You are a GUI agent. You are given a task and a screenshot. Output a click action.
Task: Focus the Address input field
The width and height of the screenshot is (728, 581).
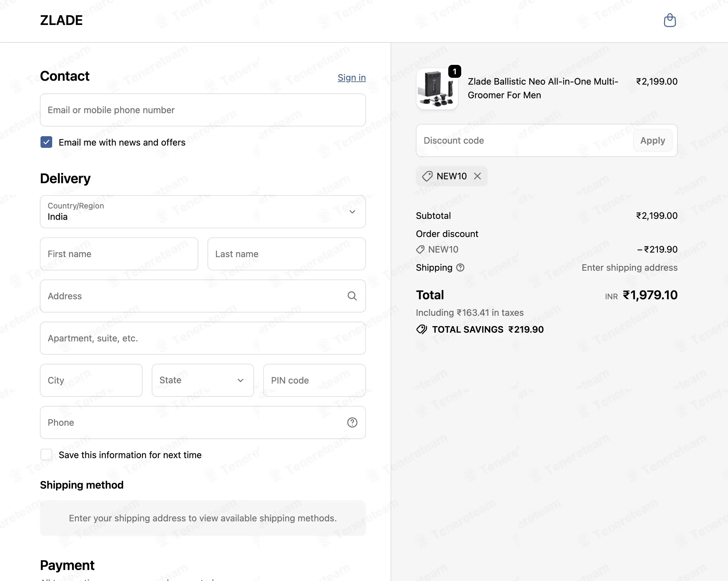[203, 296]
